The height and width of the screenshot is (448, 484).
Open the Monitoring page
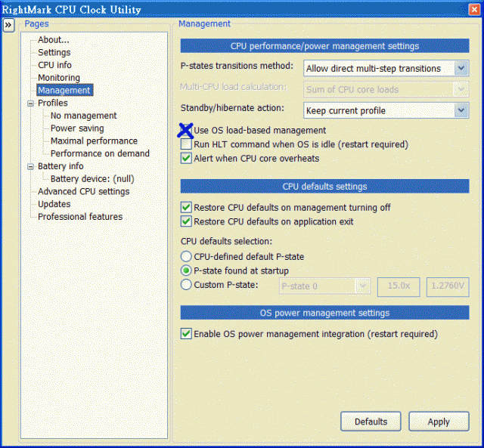pyautogui.click(x=59, y=78)
